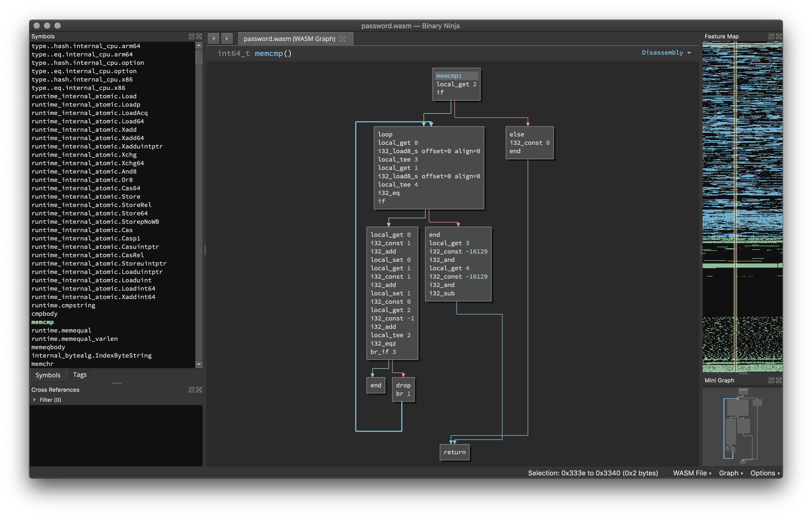Pop out the Mini Graph panel

(771, 380)
